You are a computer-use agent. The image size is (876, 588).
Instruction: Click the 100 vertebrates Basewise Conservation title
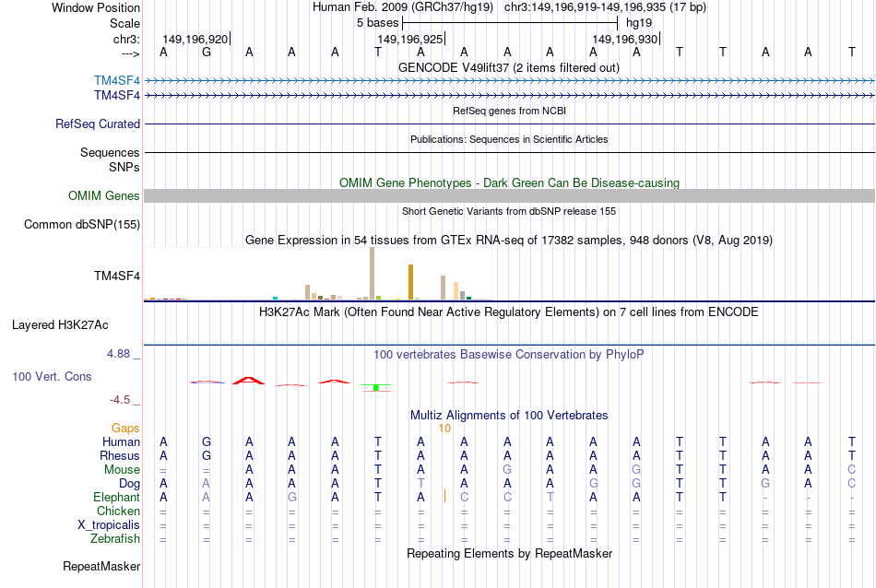pyautogui.click(x=509, y=355)
